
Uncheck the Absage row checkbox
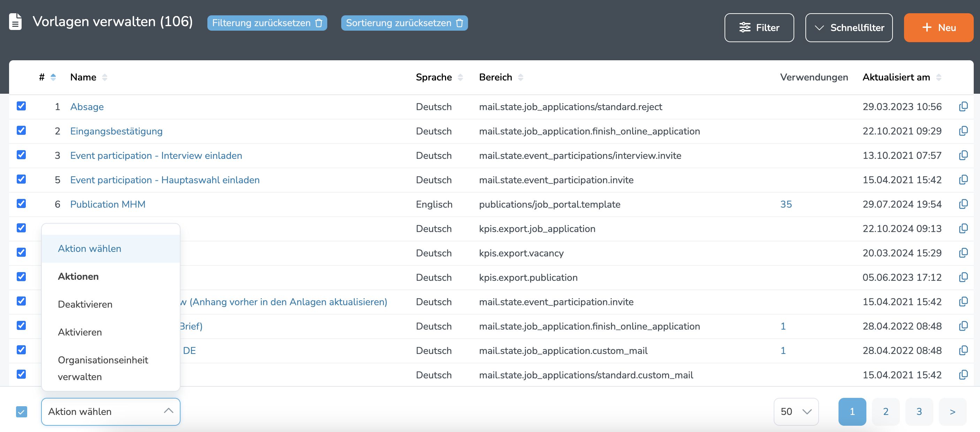[21, 106]
